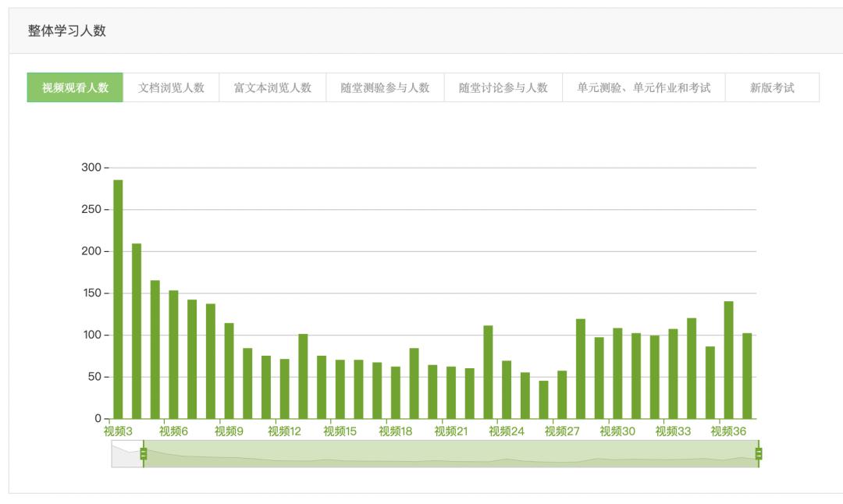
Task: Click the bar above 视频36 label
Action: (728, 360)
